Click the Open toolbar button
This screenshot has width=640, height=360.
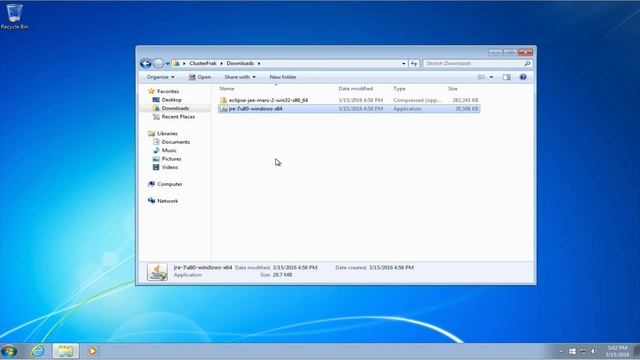tap(200, 77)
